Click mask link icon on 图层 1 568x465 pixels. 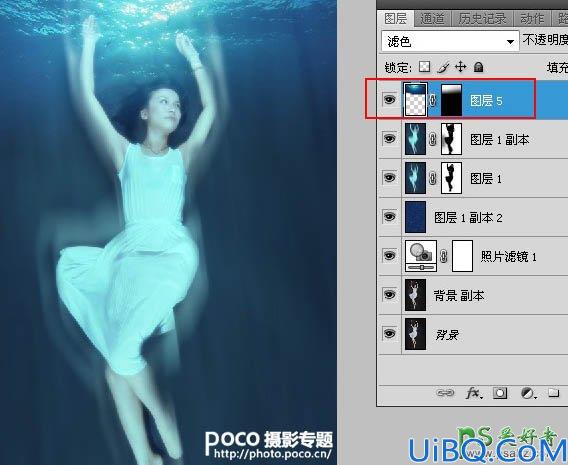433,178
